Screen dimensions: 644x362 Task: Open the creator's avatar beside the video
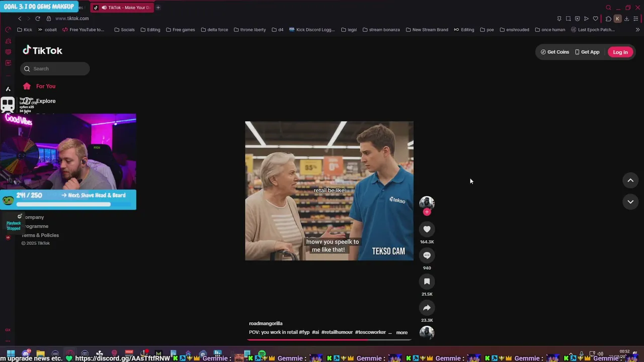pos(427,202)
